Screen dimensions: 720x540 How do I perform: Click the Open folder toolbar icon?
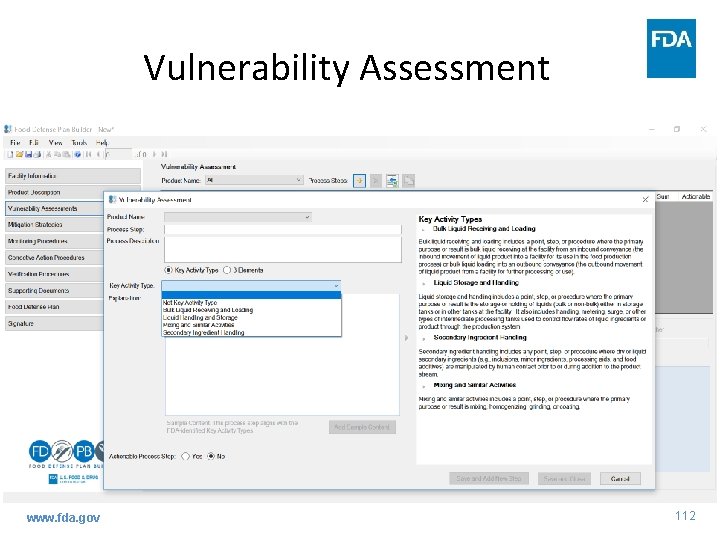pos(19,155)
